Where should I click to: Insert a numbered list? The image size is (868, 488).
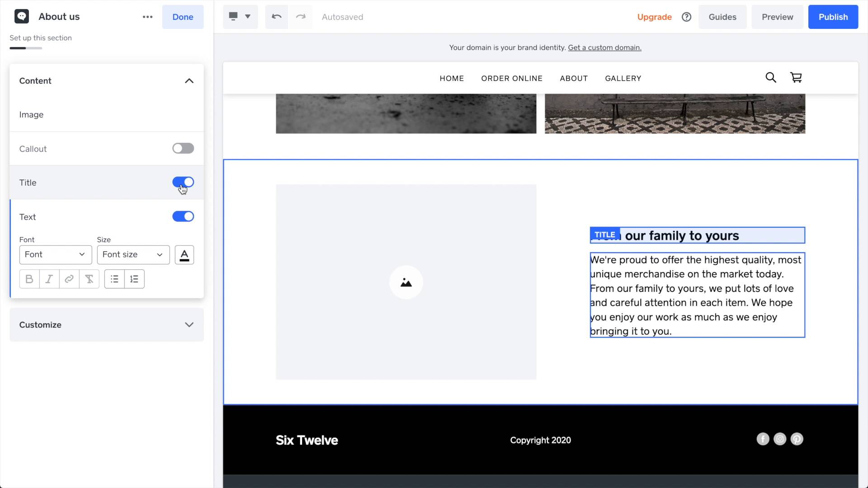tap(134, 279)
